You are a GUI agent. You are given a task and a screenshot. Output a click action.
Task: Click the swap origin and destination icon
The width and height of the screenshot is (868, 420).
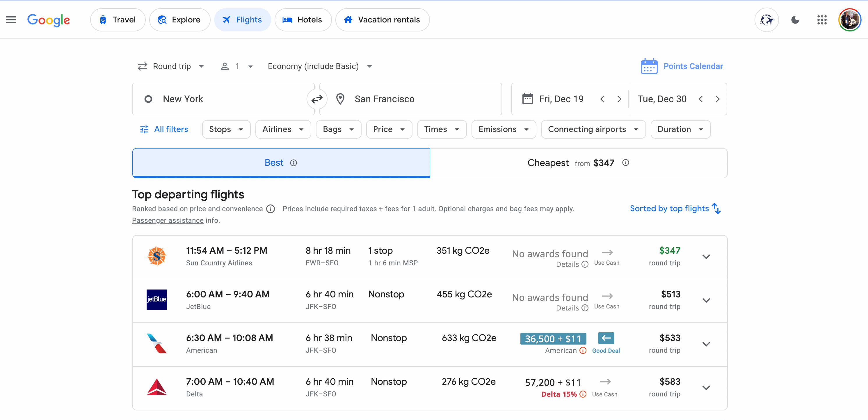pos(317,99)
